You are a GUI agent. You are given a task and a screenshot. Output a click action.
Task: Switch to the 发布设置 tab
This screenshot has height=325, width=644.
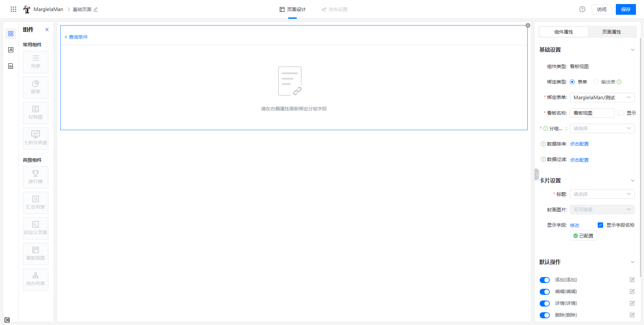point(334,9)
